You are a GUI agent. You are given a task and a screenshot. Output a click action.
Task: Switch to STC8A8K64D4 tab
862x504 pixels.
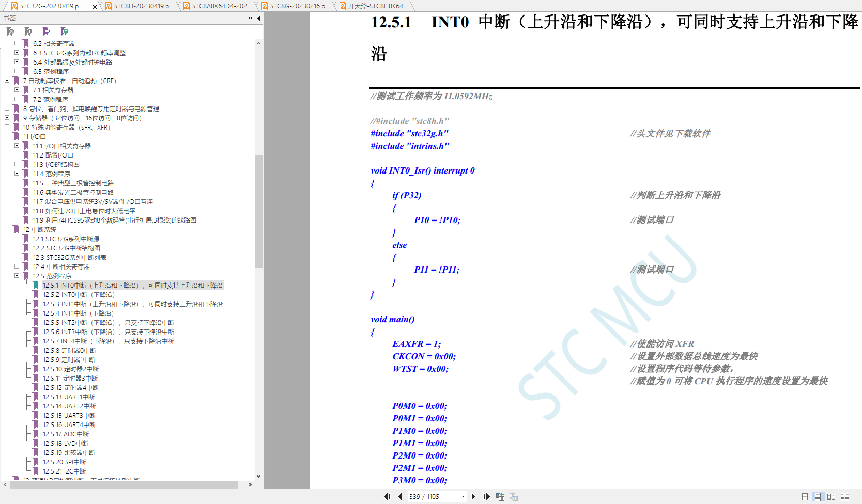tap(218, 6)
